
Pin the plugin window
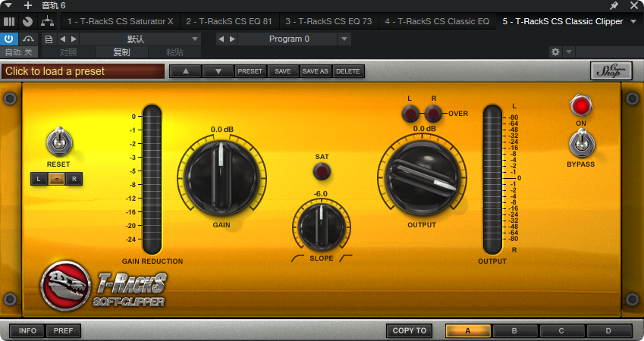tap(614, 5)
